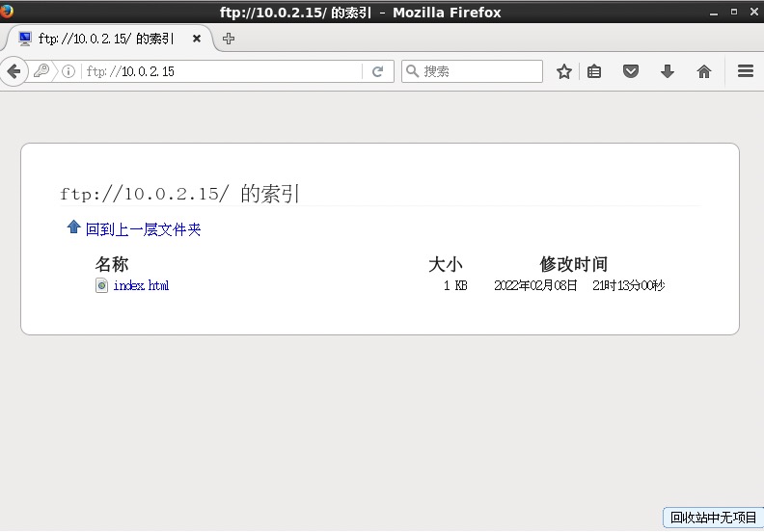Select the ftp://10.0.2.15/ 的索引 tab

click(x=108, y=39)
